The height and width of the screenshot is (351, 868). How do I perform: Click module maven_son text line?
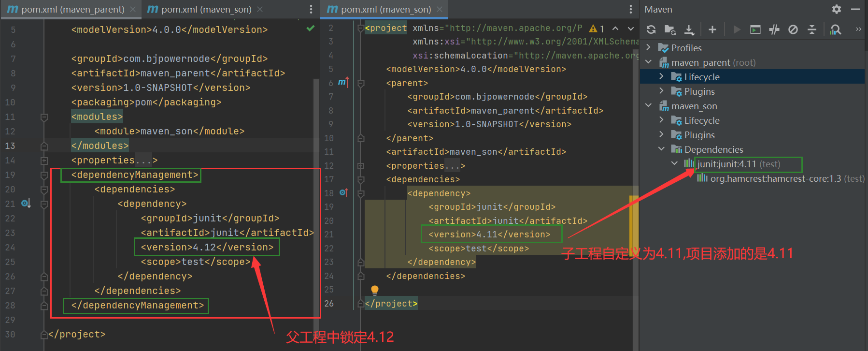pyautogui.click(x=170, y=131)
